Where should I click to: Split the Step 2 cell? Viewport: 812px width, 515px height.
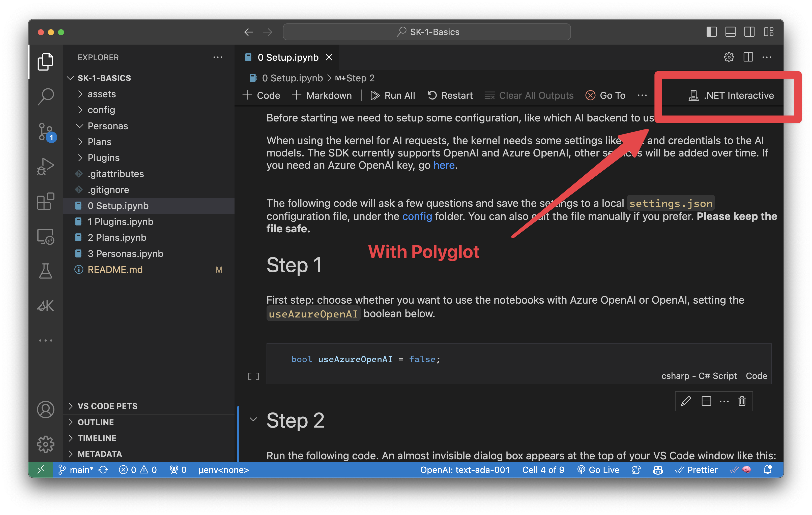(x=706, y=401)
